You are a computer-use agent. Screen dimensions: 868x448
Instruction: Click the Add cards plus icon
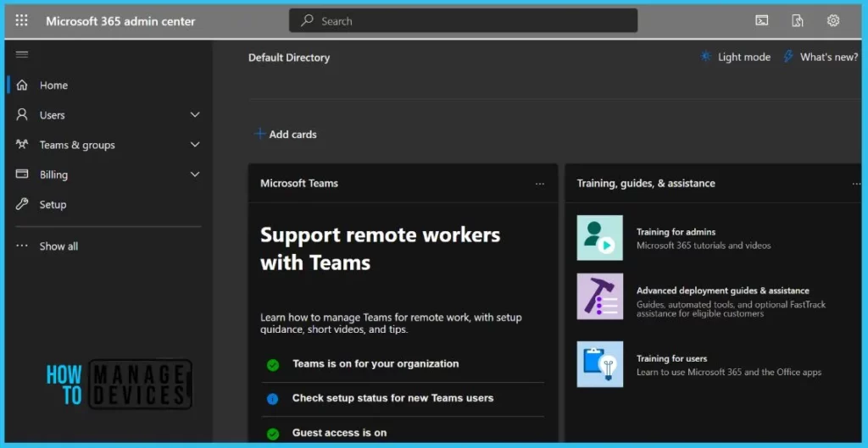click(259, 134)
